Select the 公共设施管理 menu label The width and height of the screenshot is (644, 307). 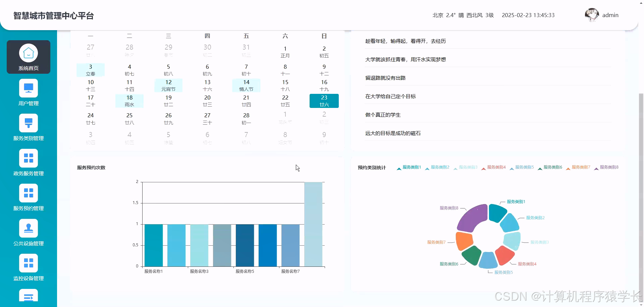pyautogui.click(x=29, y=243)
